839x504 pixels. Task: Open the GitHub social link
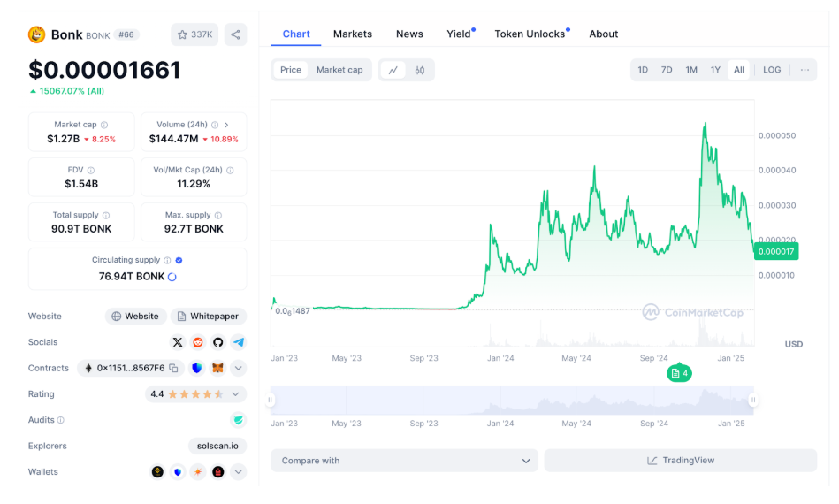pyautogui.click(x=218, y=342)
